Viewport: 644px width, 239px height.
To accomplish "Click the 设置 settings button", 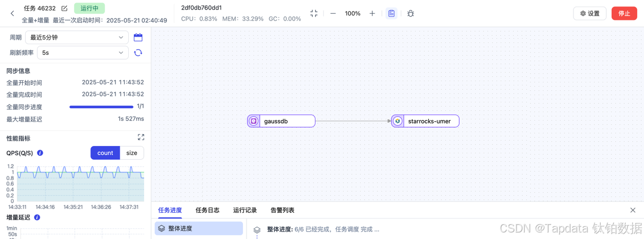I will [590, 14].
